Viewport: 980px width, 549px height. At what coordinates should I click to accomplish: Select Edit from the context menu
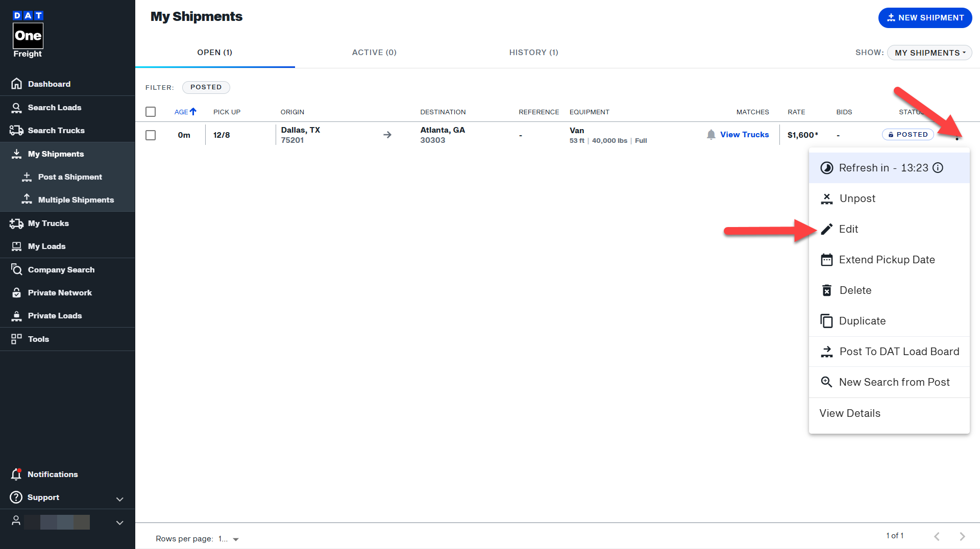click(x=848, y=229)
